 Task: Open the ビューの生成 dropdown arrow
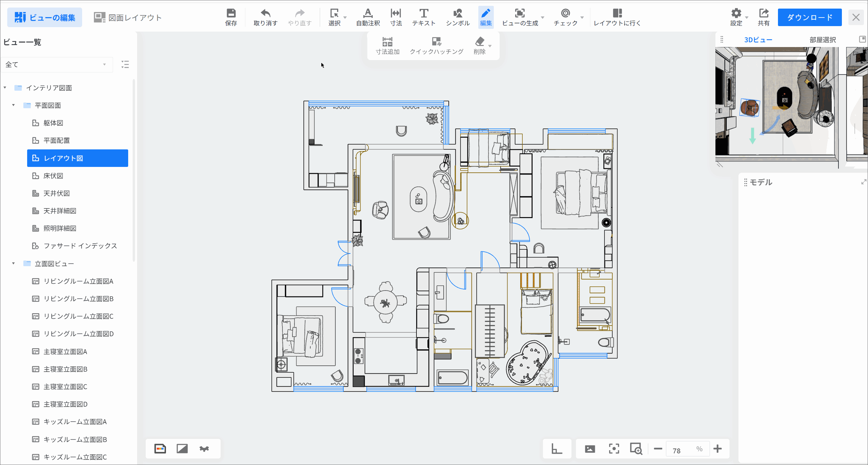543,17
